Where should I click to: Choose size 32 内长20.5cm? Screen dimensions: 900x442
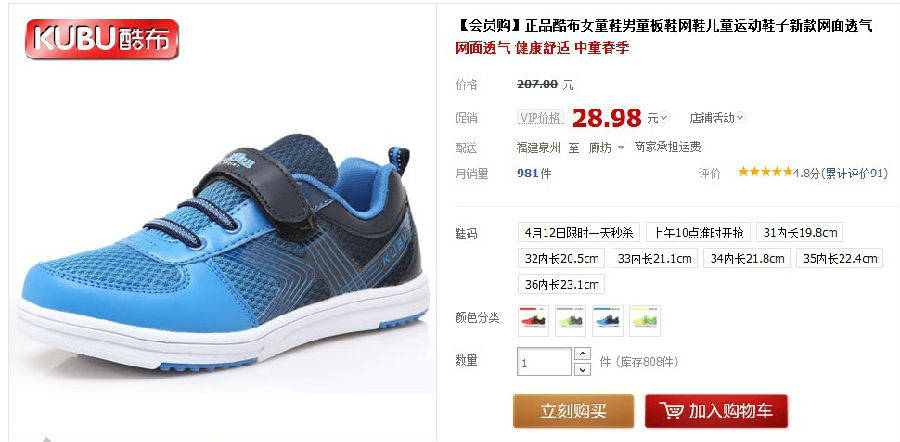(x=561, y=258)
